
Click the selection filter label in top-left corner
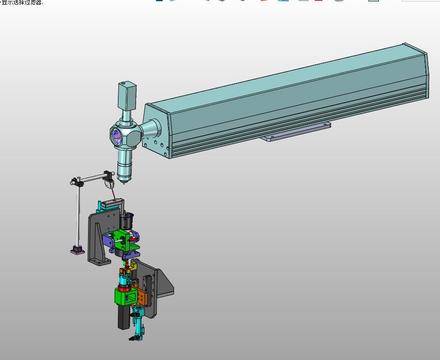(x=22, y=2)
